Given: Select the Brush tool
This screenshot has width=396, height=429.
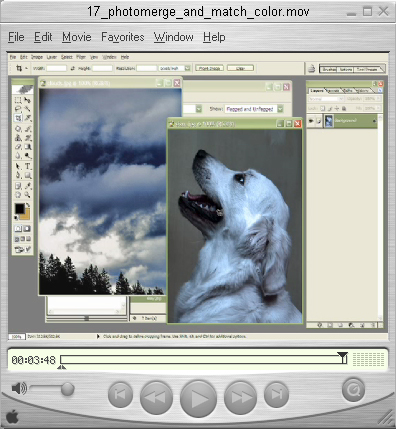Looking at the screenshot, I should [x=28, y=129].
